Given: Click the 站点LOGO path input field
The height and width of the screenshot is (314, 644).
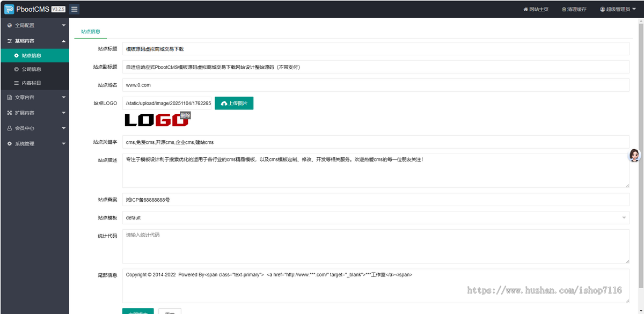Looking at the screenshot, I should click(167, 103).
